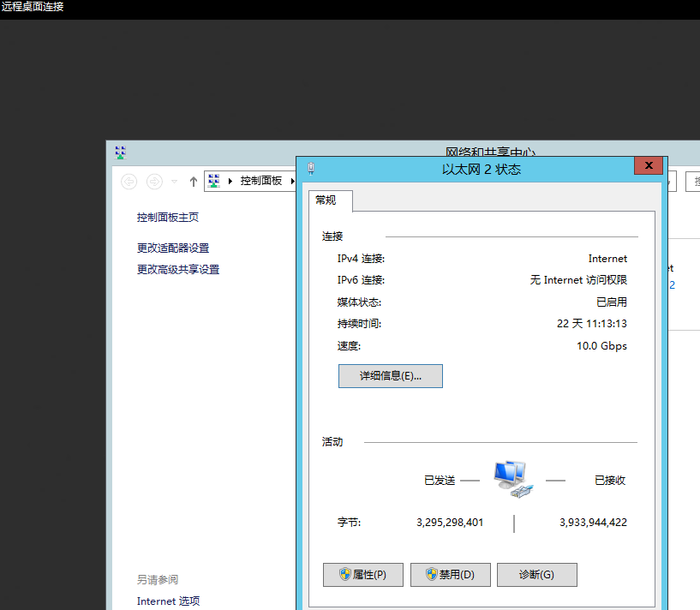Click the network icon in address bar
Image resolution: width=700 pixels, height=610 pixels.
tap(214, 181)
